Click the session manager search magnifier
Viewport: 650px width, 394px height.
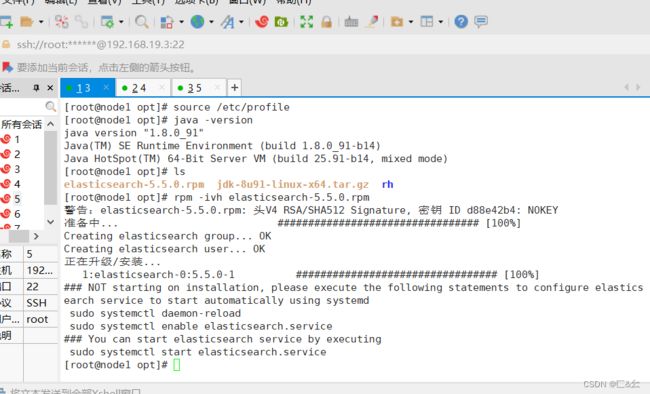(x=51, y=107)
